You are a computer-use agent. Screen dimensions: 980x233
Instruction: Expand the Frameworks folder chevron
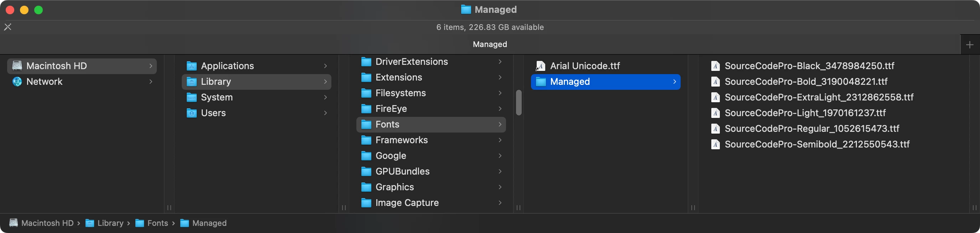pyautogui.click(x=500, y=140)
